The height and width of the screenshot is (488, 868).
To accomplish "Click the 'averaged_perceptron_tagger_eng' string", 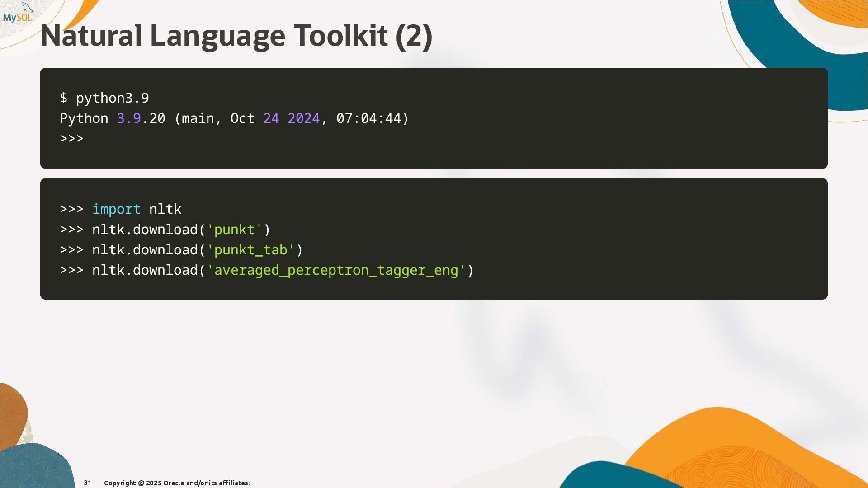I will tap(336, 270).
